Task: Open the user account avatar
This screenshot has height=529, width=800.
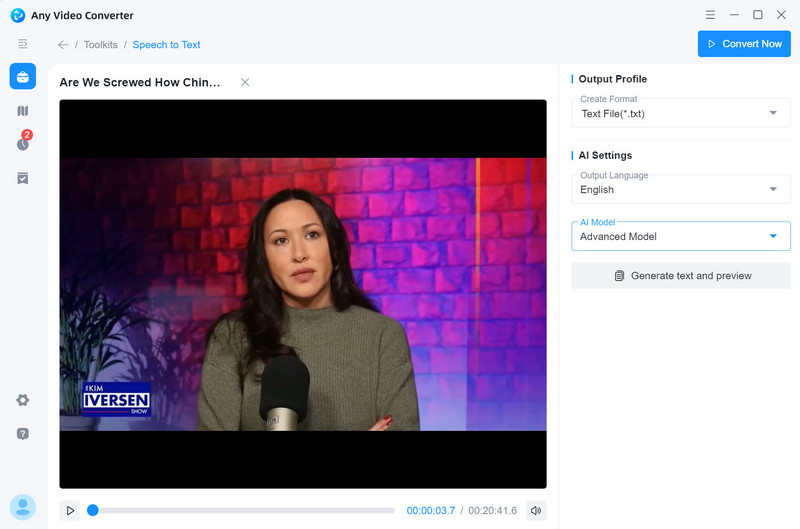Action: click(x=22, y=507)
